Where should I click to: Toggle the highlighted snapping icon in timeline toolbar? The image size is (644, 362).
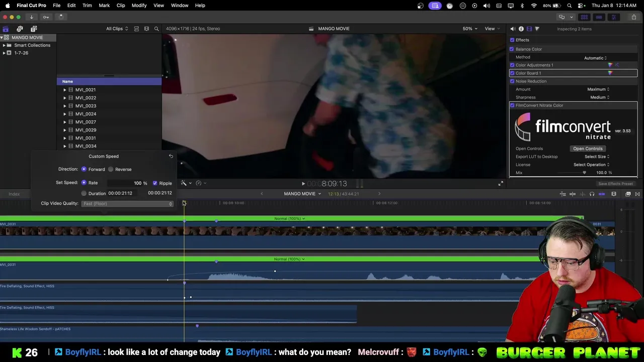click(x=602, y=194)
